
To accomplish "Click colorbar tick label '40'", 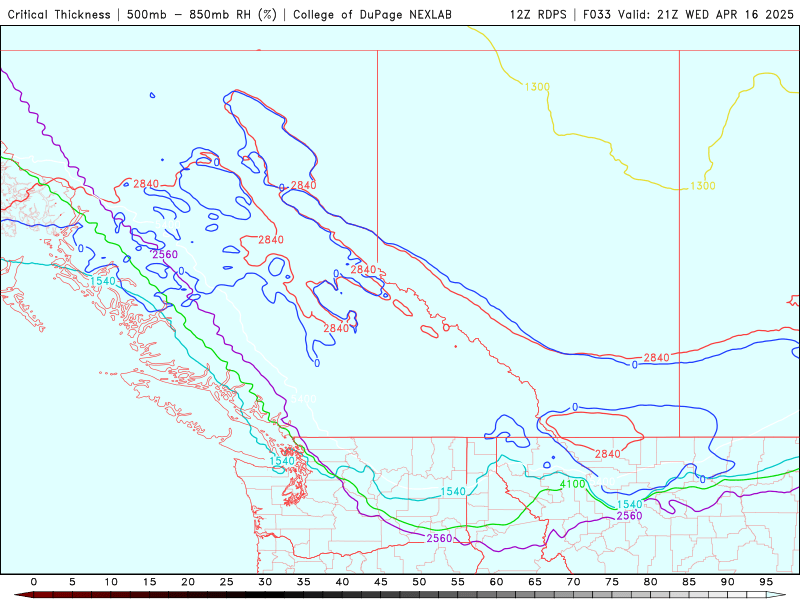I will (342, 582).
